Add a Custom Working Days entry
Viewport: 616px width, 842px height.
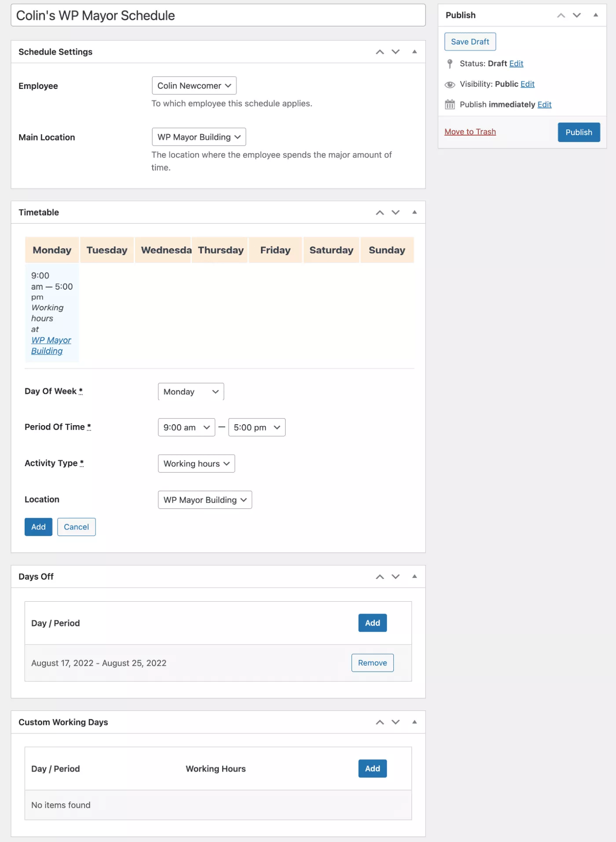pos(373,768)
